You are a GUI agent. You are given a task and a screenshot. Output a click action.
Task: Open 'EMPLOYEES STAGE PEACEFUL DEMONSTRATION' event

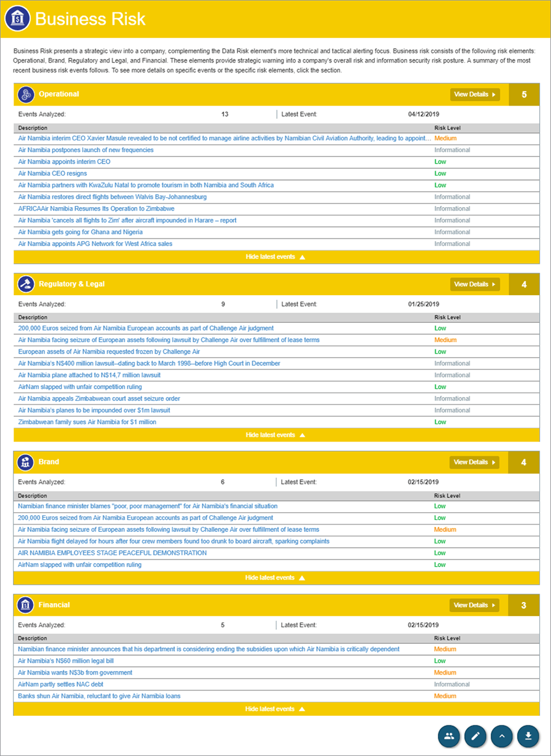coord(112,553)
